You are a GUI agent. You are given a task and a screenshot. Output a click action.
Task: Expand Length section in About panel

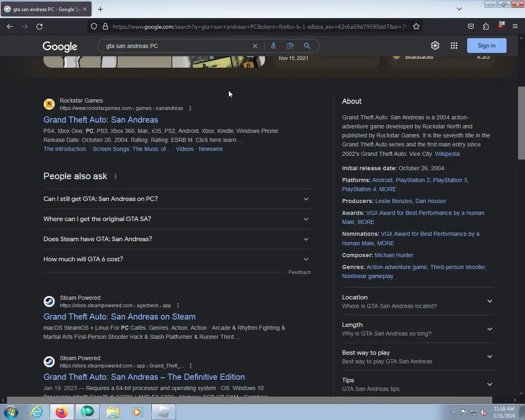[418, 329]
